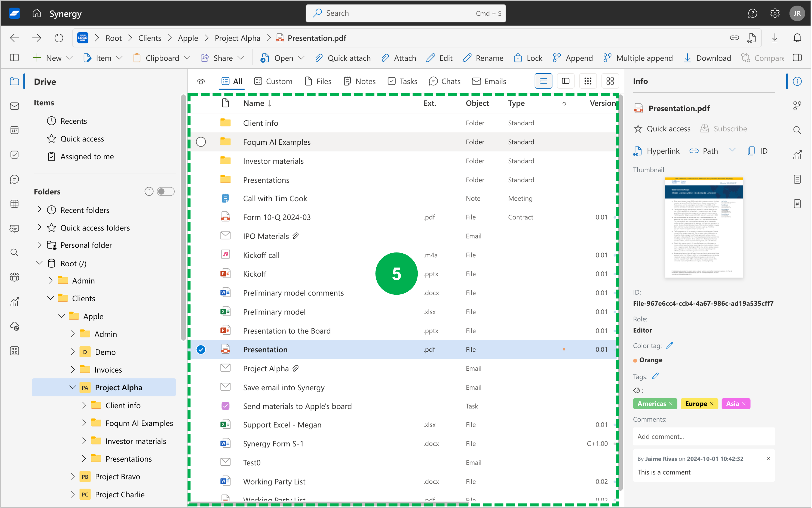Go back with the left arrow
812x508 pixels.
(x=15, y=38)
